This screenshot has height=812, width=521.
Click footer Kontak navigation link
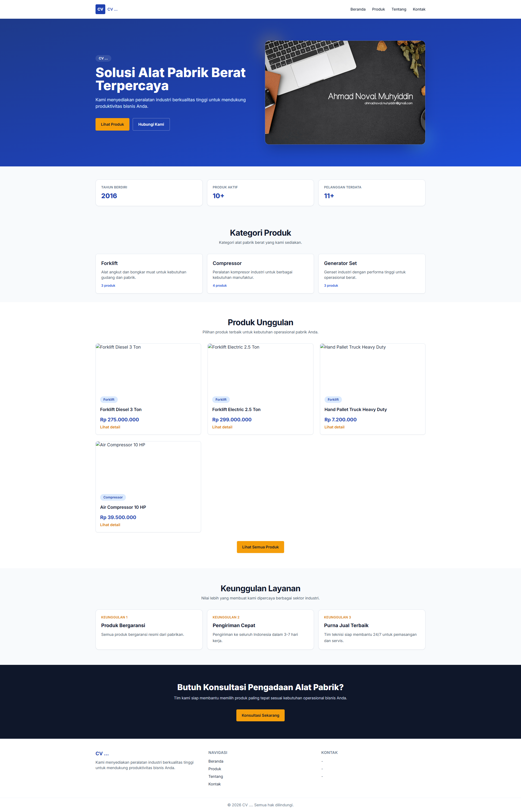(x=214, y=784)
